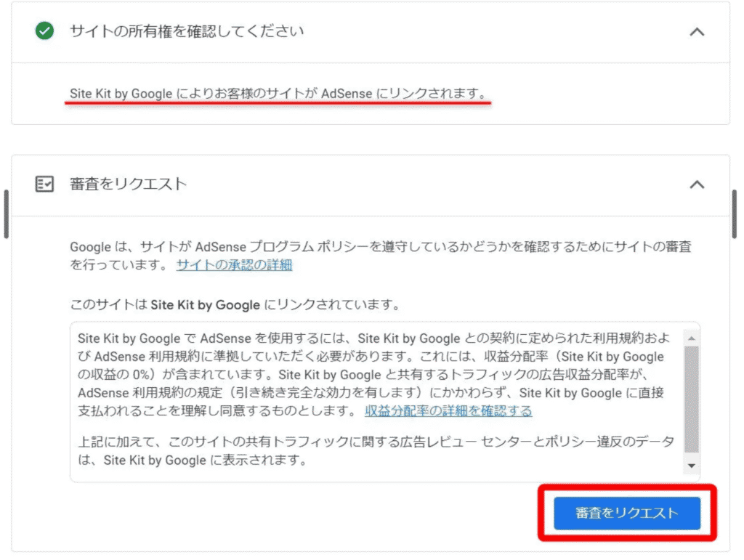Click the このサイトは Site Kit by Google line
Viewport: 744px width, 560px height.
tap(234, 304)
